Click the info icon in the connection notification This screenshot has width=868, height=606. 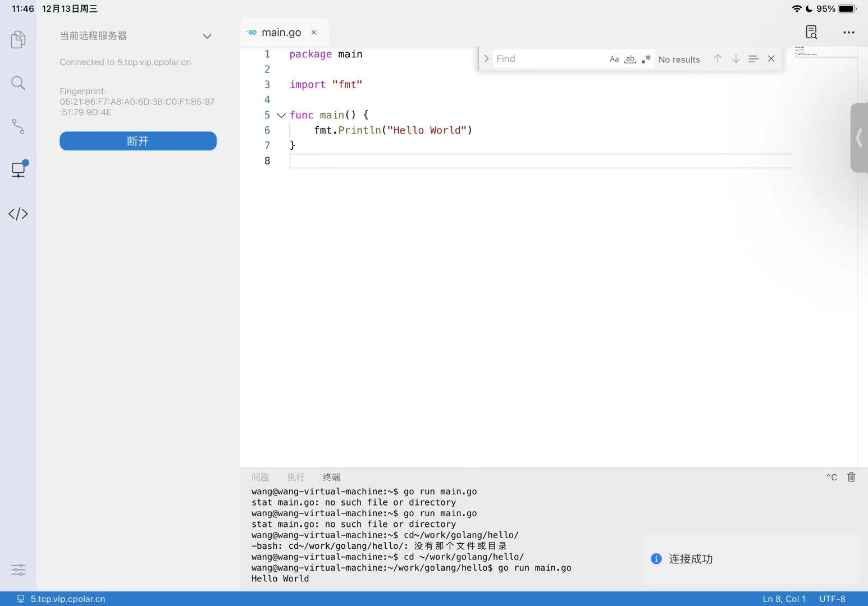[656, 558]
